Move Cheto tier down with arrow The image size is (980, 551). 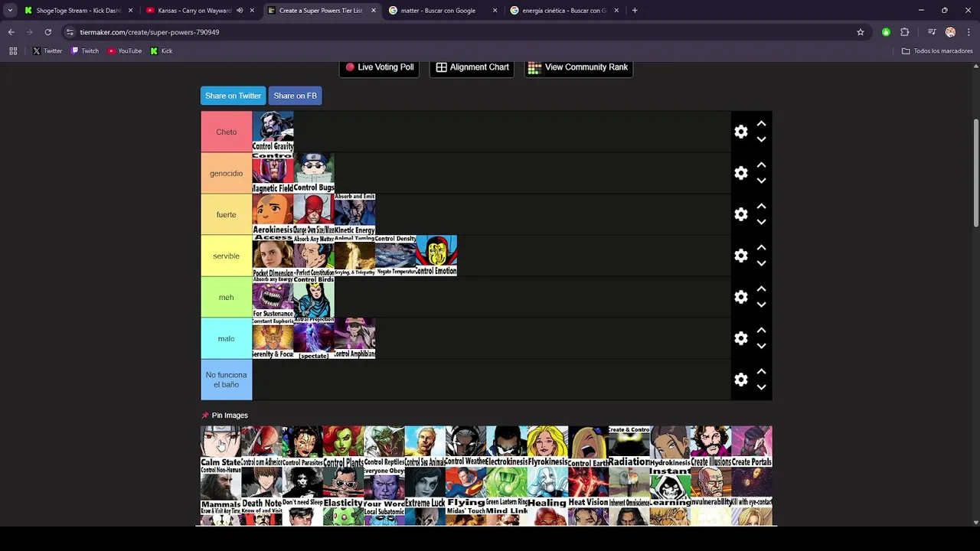(761, 139)
